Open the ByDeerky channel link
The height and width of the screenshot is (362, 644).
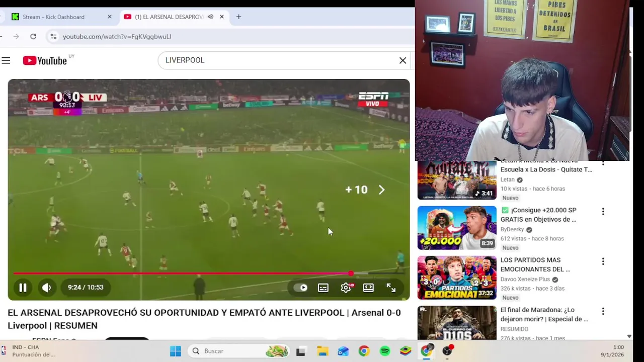tap(512, 229)
